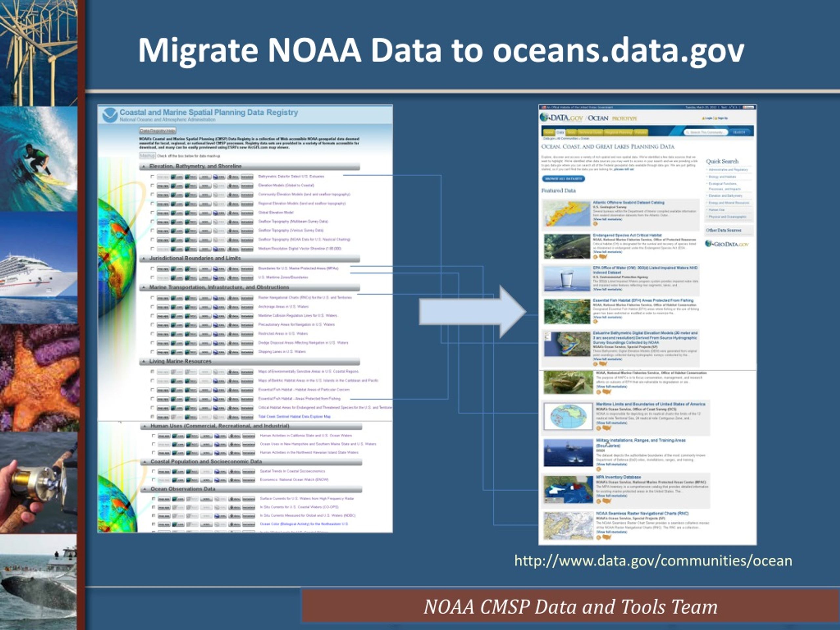The height and width of the screenshot is (630, 840).
Task: Open the MPA Inventory Database link
Action: pyautogui.click(x=618, y=477)
